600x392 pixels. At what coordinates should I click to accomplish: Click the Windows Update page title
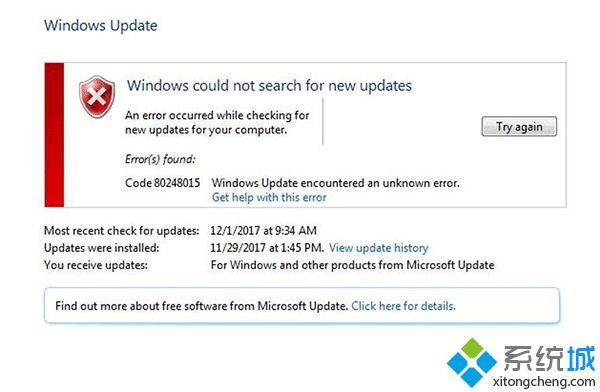coord(101,26)
